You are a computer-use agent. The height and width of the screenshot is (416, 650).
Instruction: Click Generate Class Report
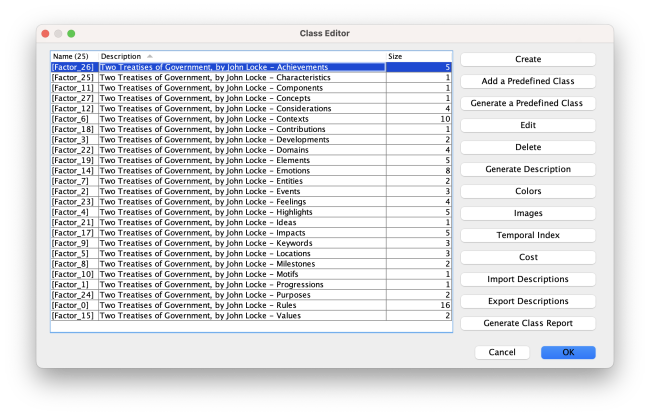click(x=528, y=323)
